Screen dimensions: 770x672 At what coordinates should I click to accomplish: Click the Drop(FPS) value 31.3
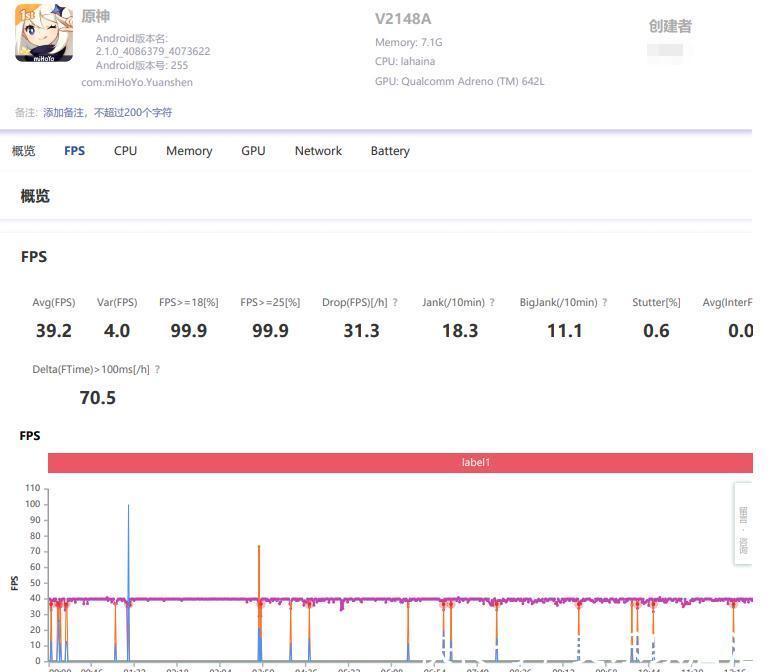[361, 331]
